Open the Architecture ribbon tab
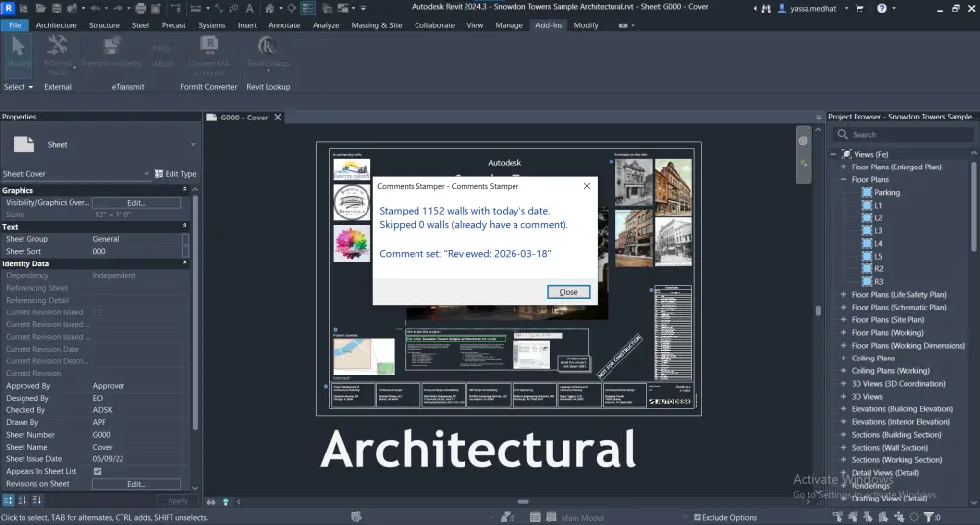Viewport: 980px width, 525px height. coord(56,25)
